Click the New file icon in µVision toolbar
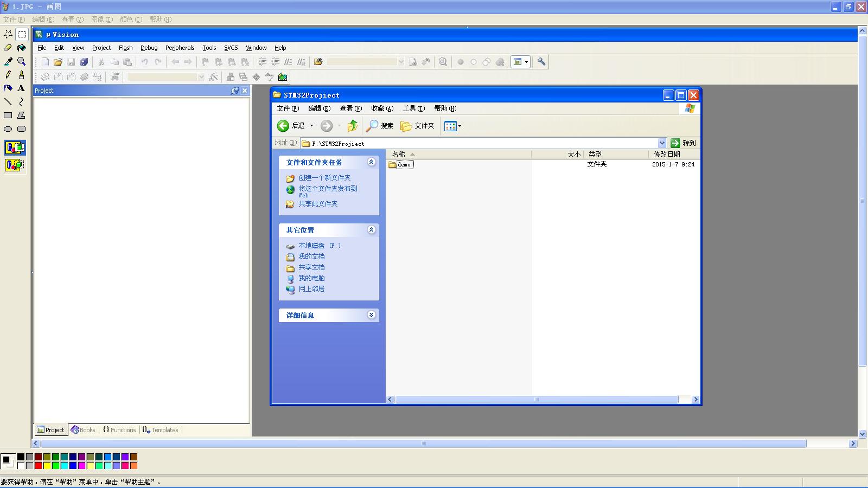The height and width of the screenshot is (488, 868). (x=45, y=62)
